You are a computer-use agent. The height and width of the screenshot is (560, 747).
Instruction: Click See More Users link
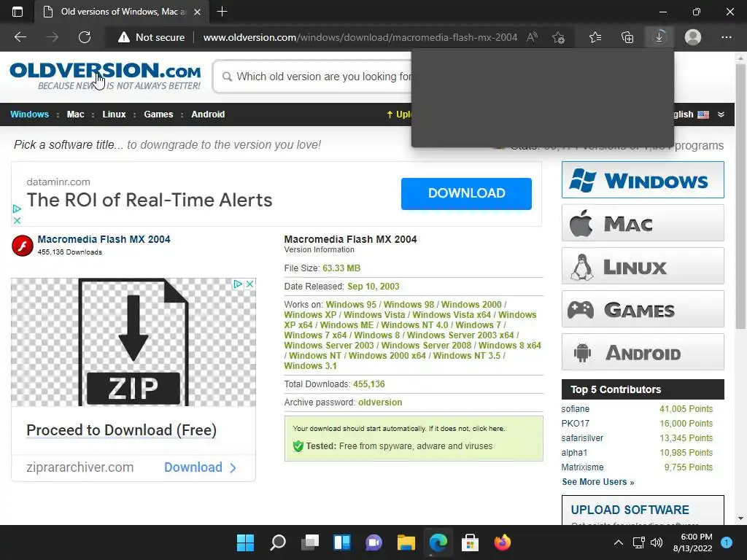click(x=598, y=482)
